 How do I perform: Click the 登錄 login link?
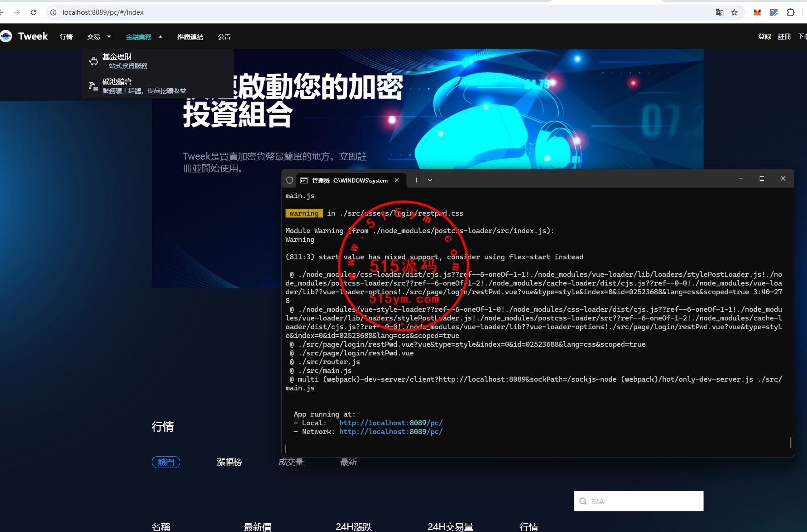click(764, 37)
